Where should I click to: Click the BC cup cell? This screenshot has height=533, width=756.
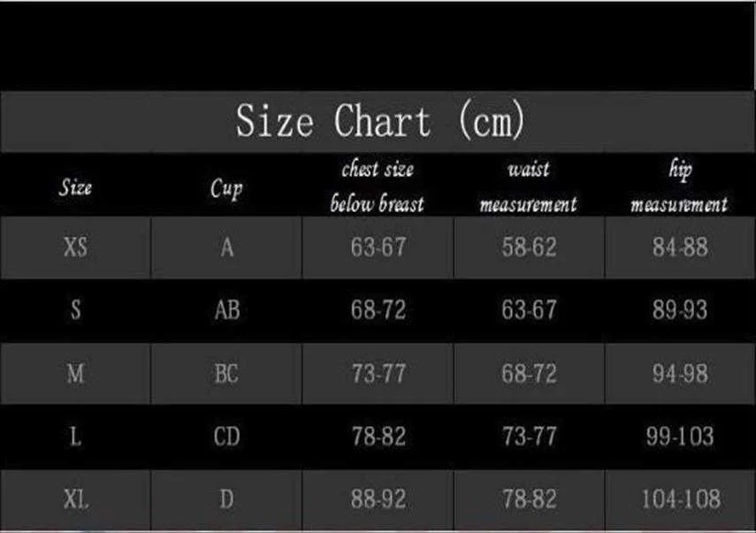[226, 374]
